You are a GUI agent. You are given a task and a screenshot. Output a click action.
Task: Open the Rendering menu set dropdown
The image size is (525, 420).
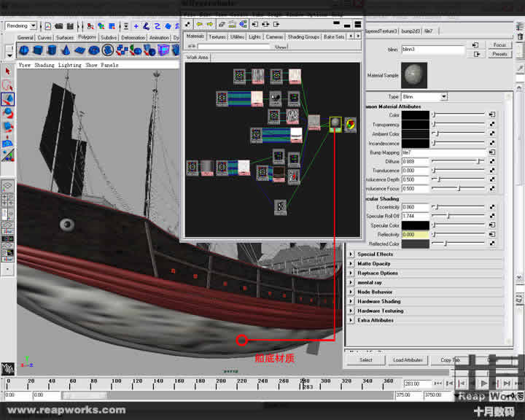click(x=21, y=26)
